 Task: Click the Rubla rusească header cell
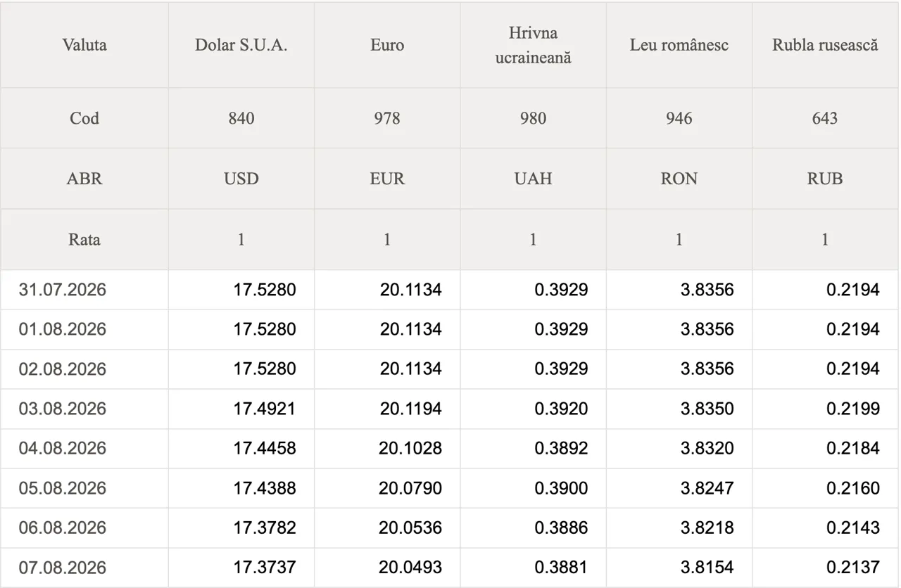click(825, 45)
